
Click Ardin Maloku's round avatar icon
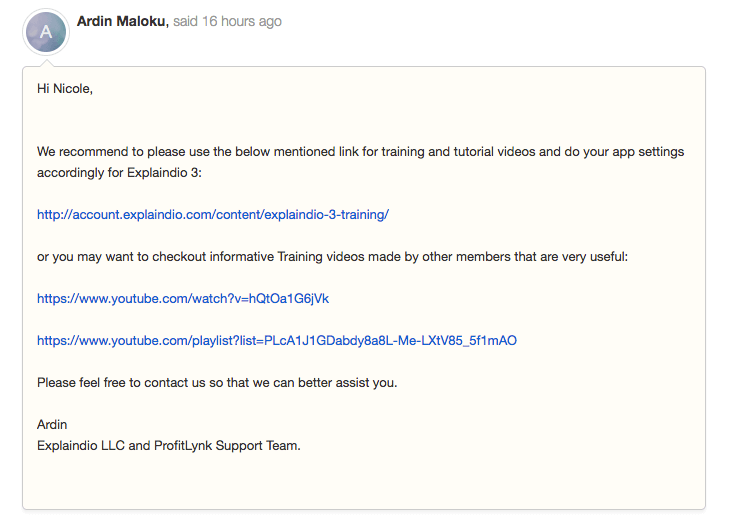coord(46,32)
